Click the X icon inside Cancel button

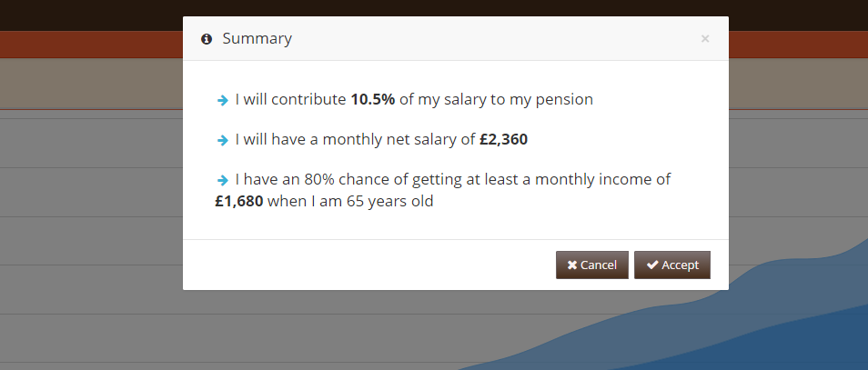coord(572,265)
